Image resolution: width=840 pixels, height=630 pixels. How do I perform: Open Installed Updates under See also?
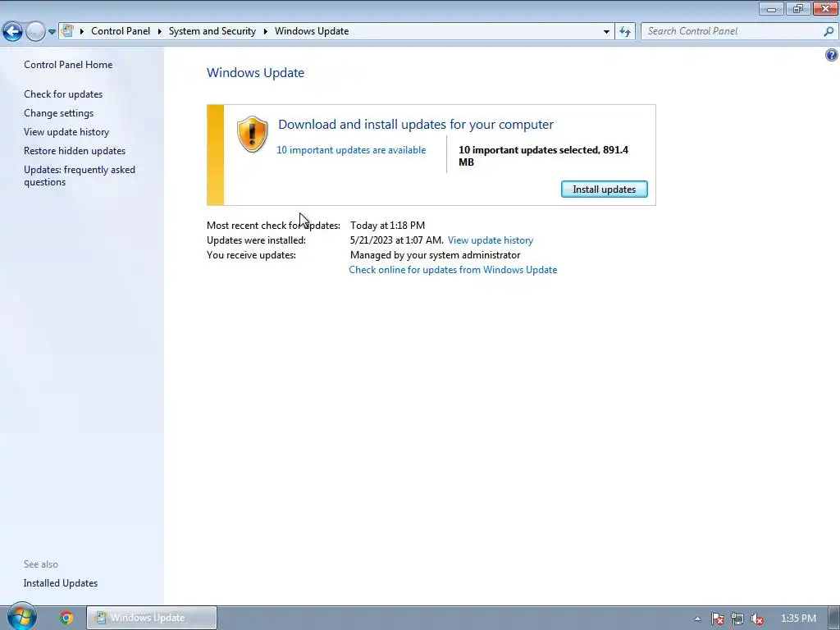point(61,583)
